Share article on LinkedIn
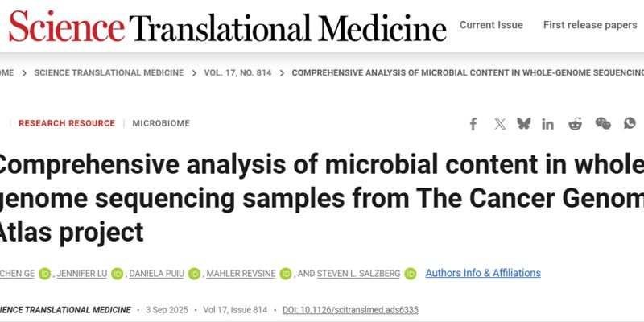Image resolution: width=644 pixels, height=322 pixels. point(548,123)
